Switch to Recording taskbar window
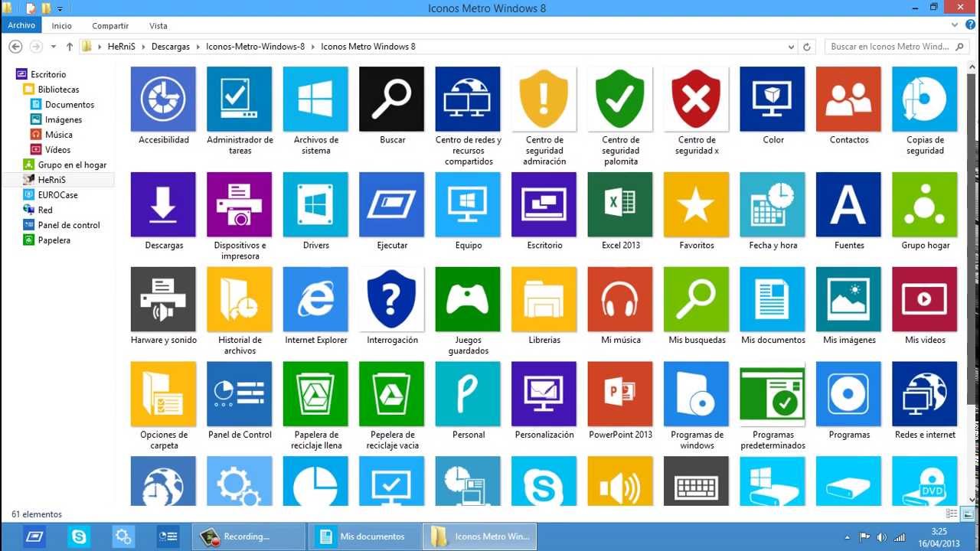 pyautogui.click(x=249, y=536)
